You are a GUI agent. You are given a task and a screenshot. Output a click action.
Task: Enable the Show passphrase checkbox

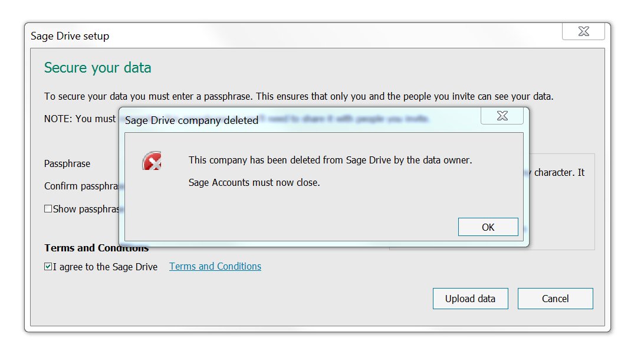point(48,209)
